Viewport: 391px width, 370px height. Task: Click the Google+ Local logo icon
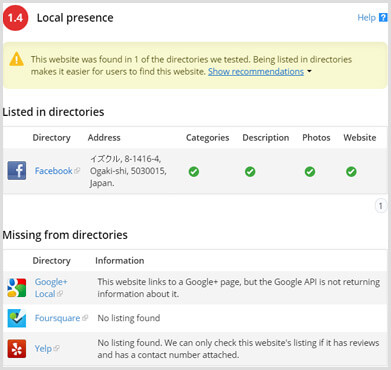point(17,287)
